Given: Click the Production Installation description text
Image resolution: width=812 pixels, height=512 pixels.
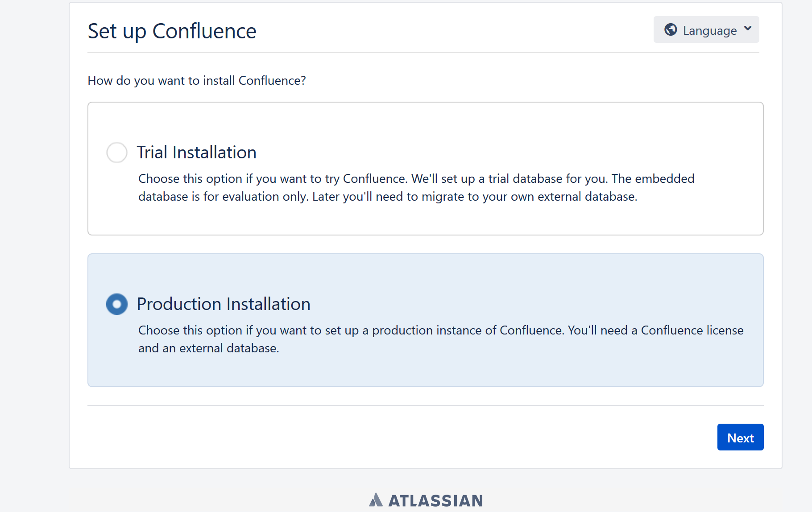Looking at the screenshot, I should (441, 339).
